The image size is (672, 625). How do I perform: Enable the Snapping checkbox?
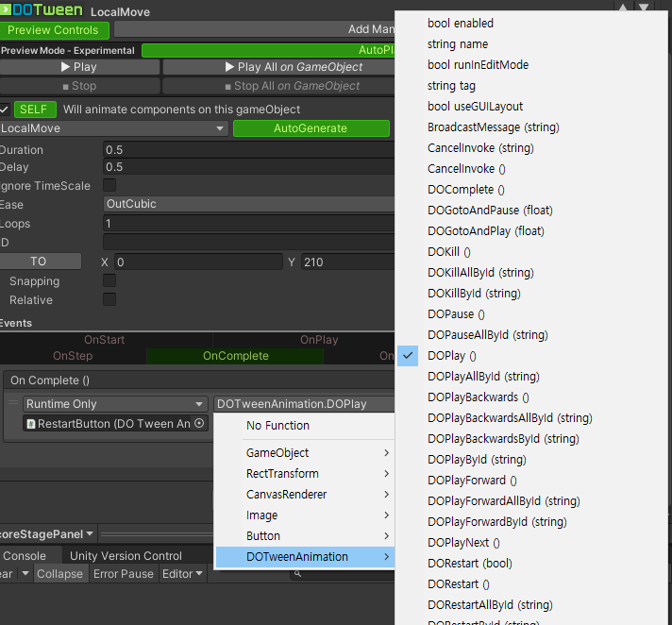(x=109, y=280)
